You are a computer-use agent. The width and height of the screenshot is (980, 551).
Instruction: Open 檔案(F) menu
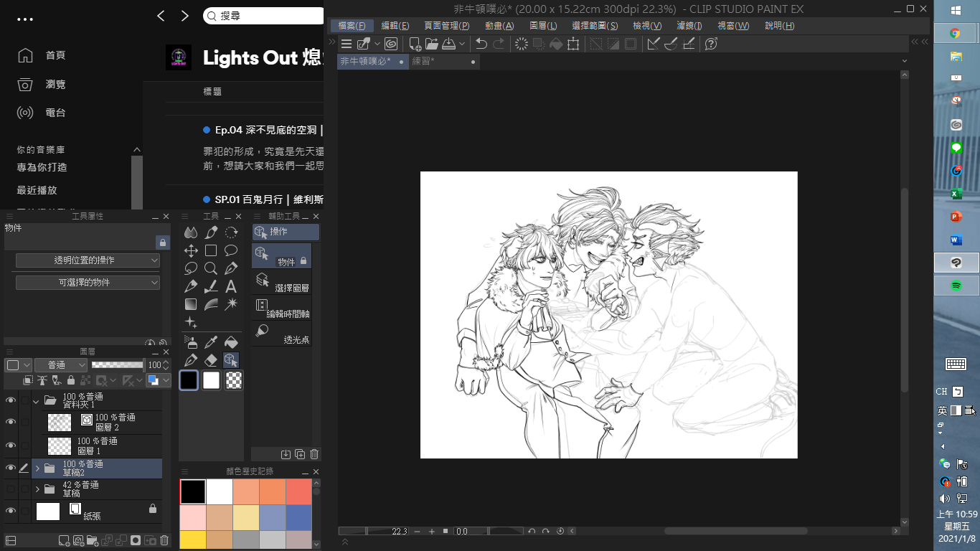352,26
